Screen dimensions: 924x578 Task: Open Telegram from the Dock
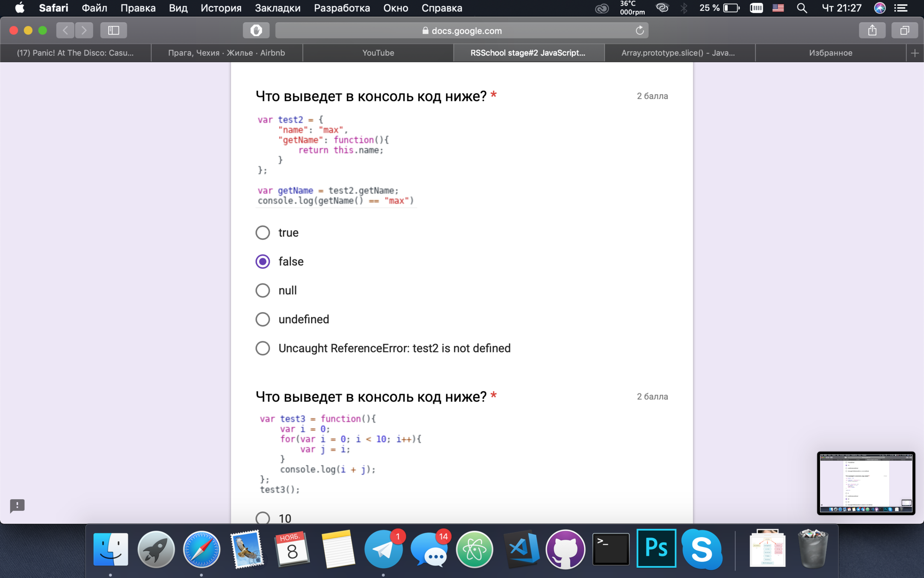[x=383, y=549]
